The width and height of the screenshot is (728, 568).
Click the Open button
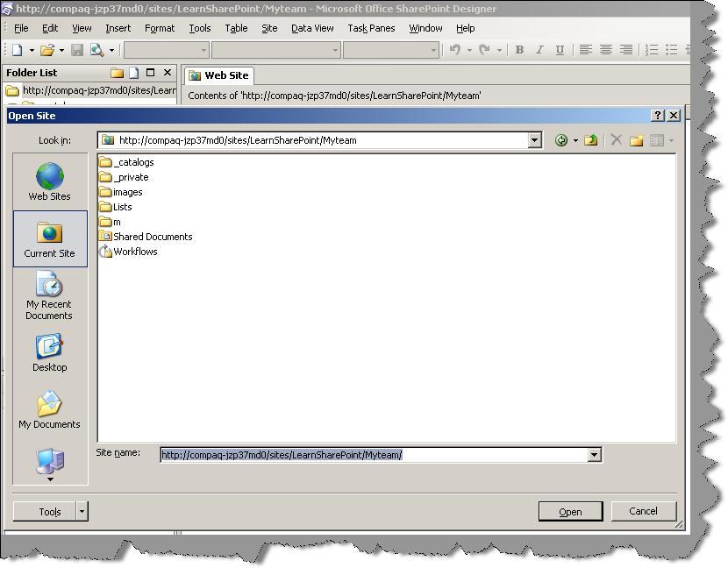(x=570, y=511)
